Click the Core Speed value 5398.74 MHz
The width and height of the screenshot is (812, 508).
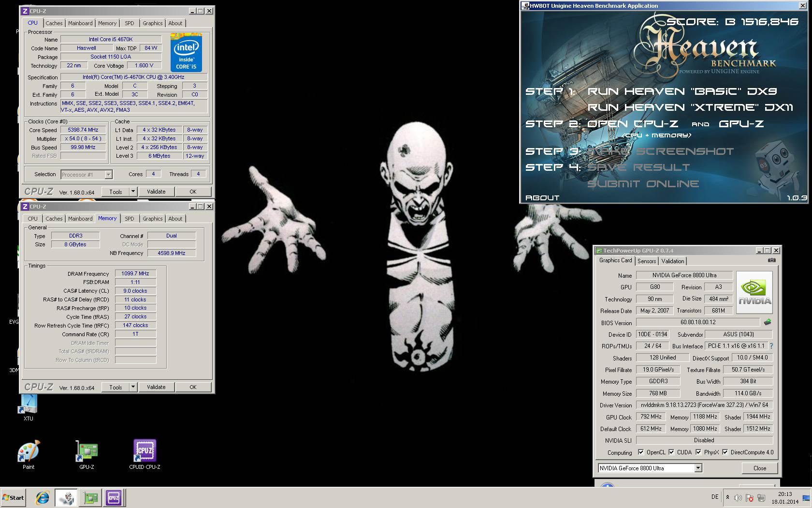click(x=83, y=130)
